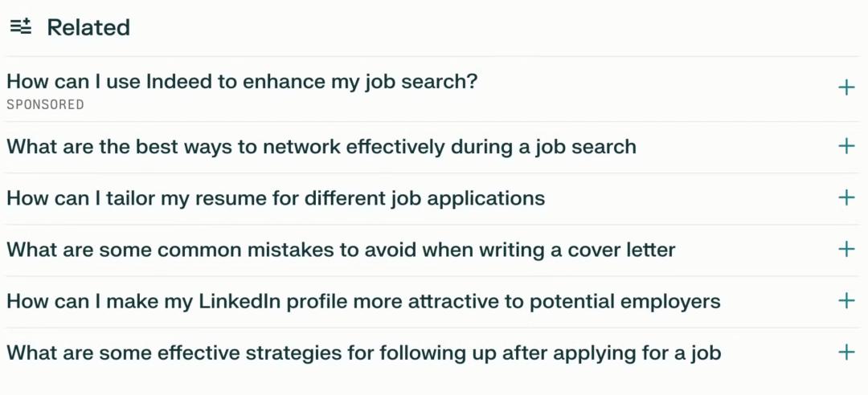Expand LinkedIn profile question using plus sign

click(x=846, y=301)
